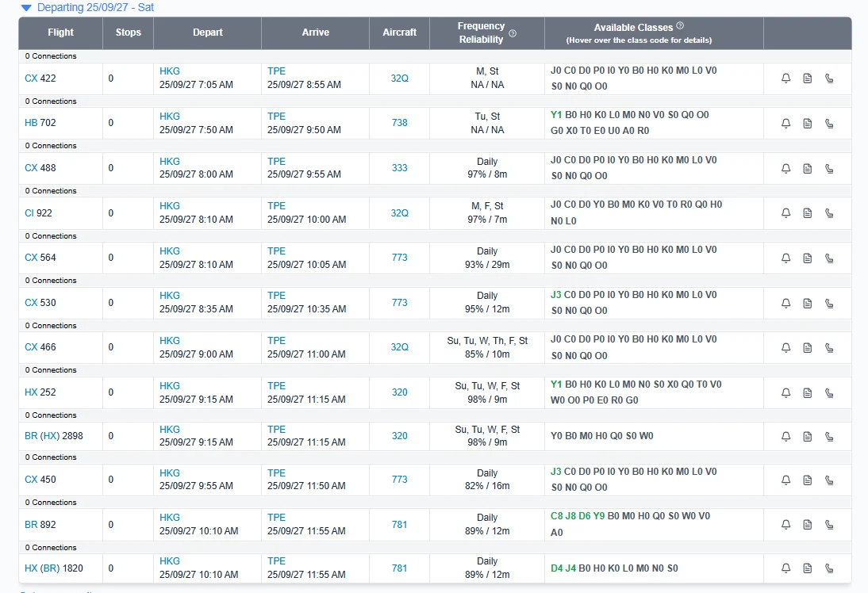Click aircraft 333 link for CX 488

(399, 168)
